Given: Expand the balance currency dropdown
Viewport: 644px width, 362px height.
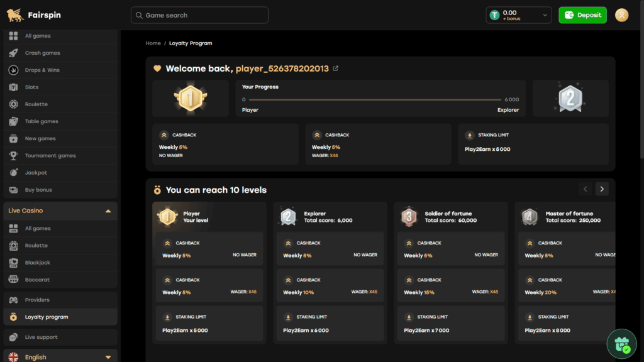Looking at the screenshot, I should (x=545, y=15).
